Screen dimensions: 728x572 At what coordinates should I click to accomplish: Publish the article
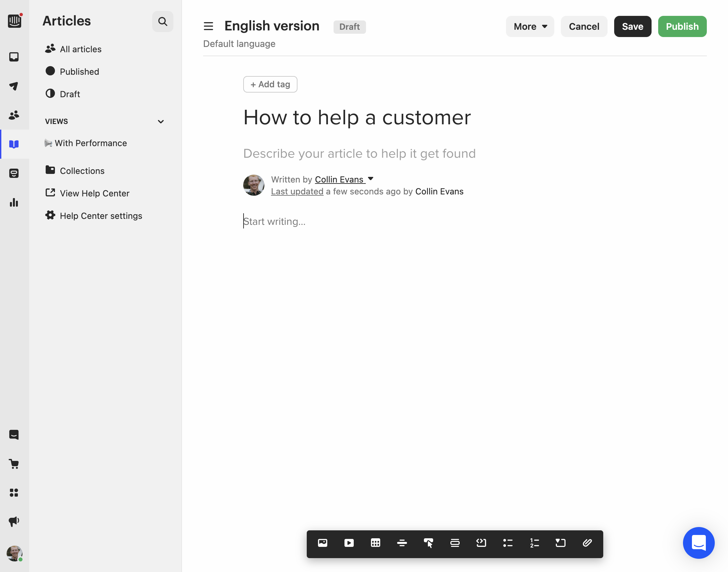coord(682,26)
